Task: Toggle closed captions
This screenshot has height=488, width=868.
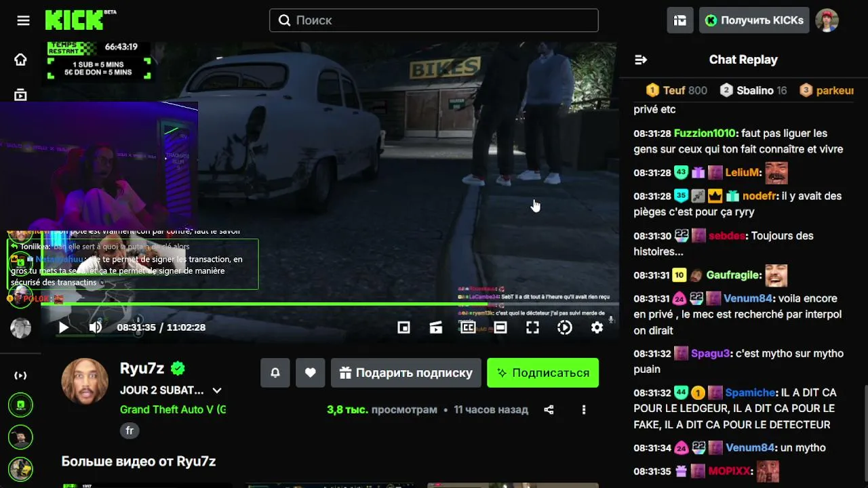Action: (x=468, y=327)
